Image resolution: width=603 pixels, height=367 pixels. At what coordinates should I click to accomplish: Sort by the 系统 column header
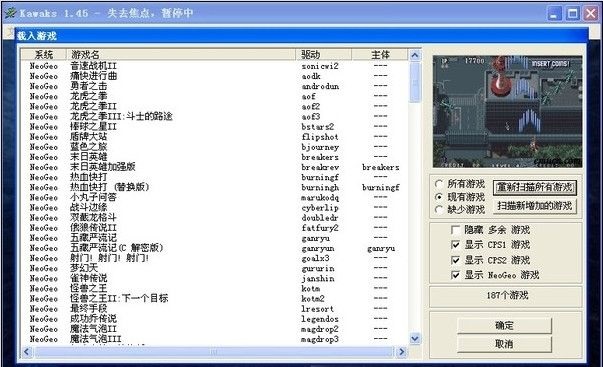[43, 55]
